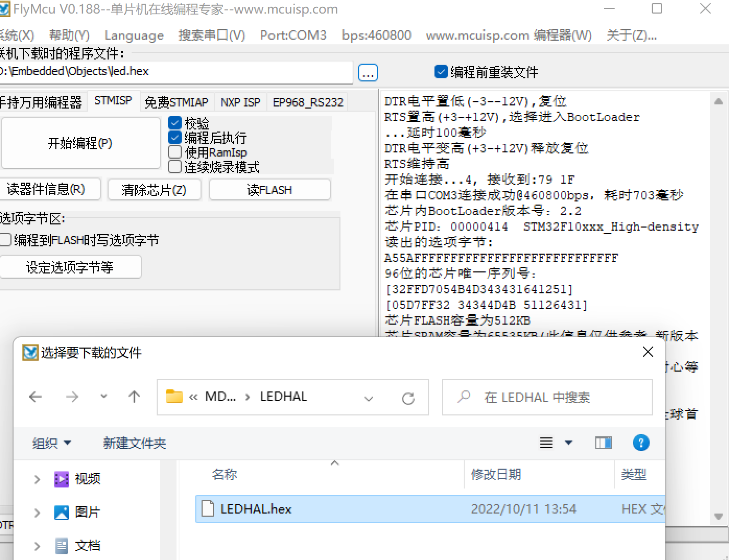Expand 图片 tree node
This screenshot has height=560, width=729.
pos(37,513)
